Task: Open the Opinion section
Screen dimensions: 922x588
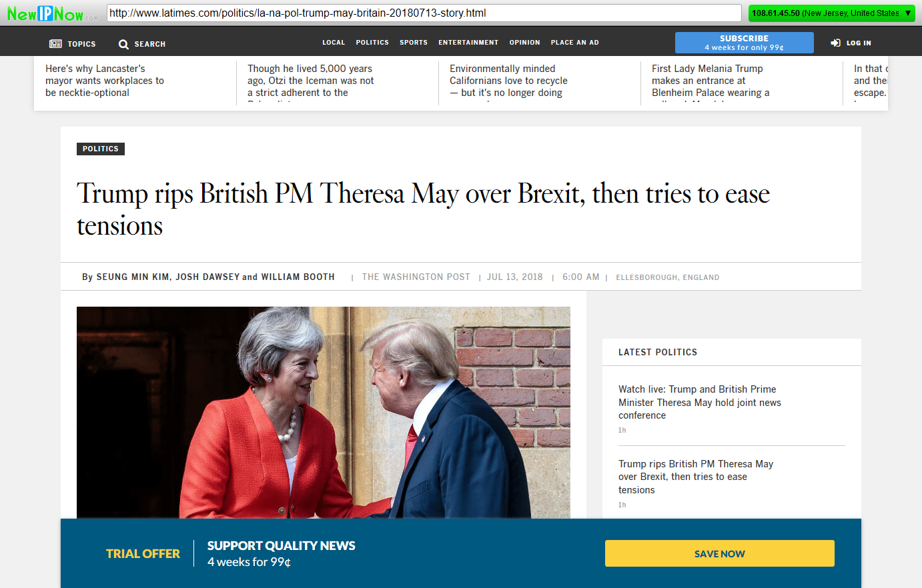Action: coord(524,43)
